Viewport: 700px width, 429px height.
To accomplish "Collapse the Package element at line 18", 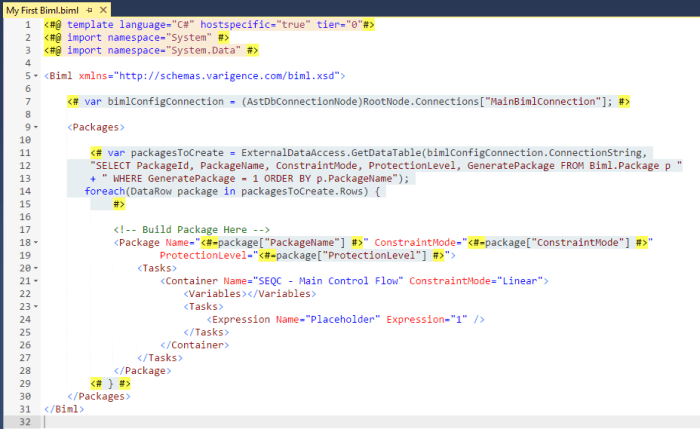I will tap(36, 242).
